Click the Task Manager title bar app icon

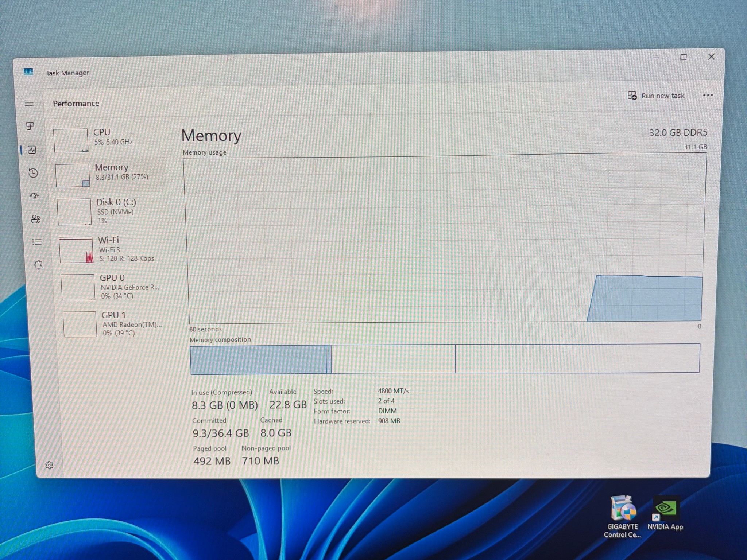tap(28, 71)
